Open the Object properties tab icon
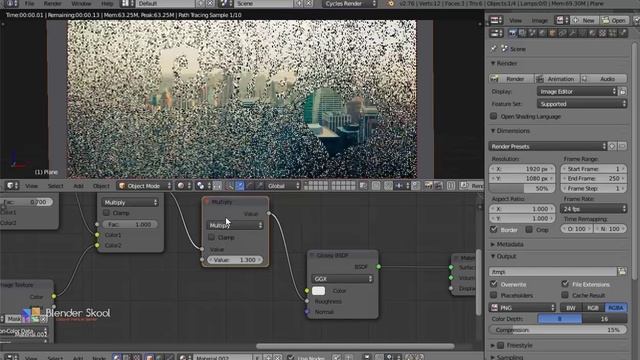This screenshot has height=360, width=640. [553, 33]
